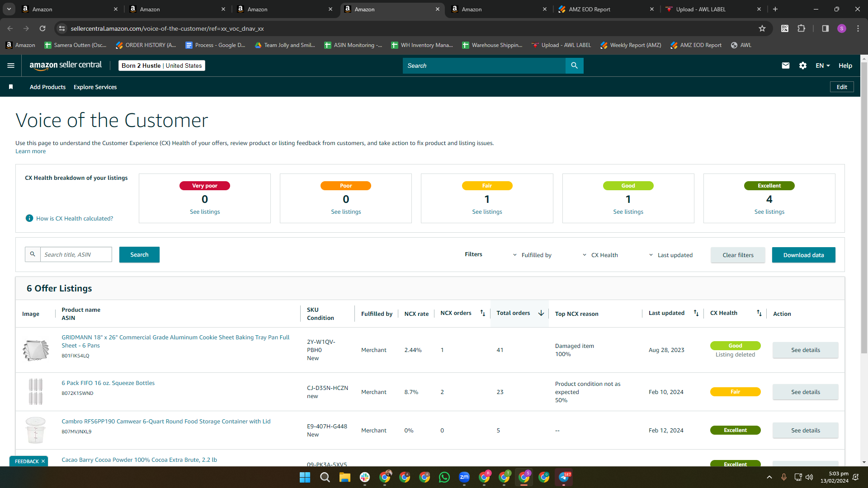
Task: Close the FEEDBACK tab with its X
Action: (x=43, y=461)
